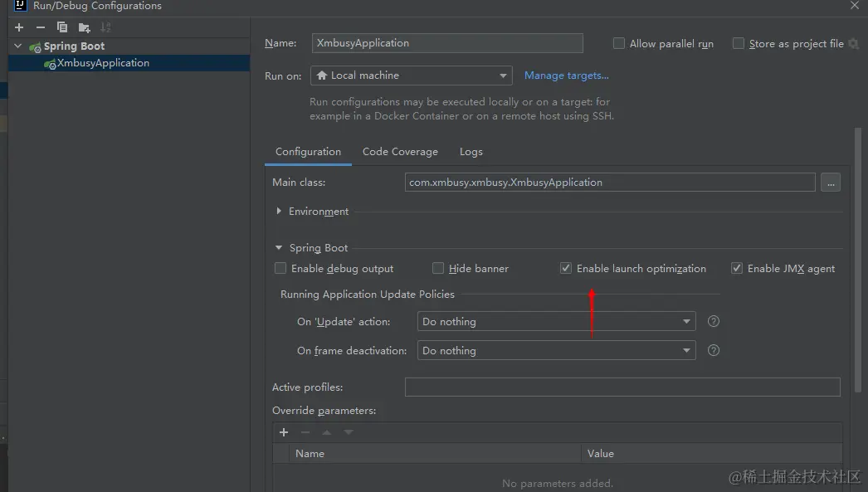Add a new run configuration
868x492 pixels.
pyautogui.click(x=19, y=27)
